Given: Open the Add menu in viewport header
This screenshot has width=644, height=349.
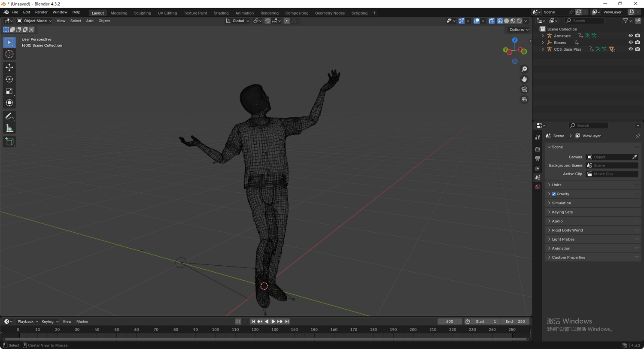Looking at the screenshot, I should [x=90, y=21].
